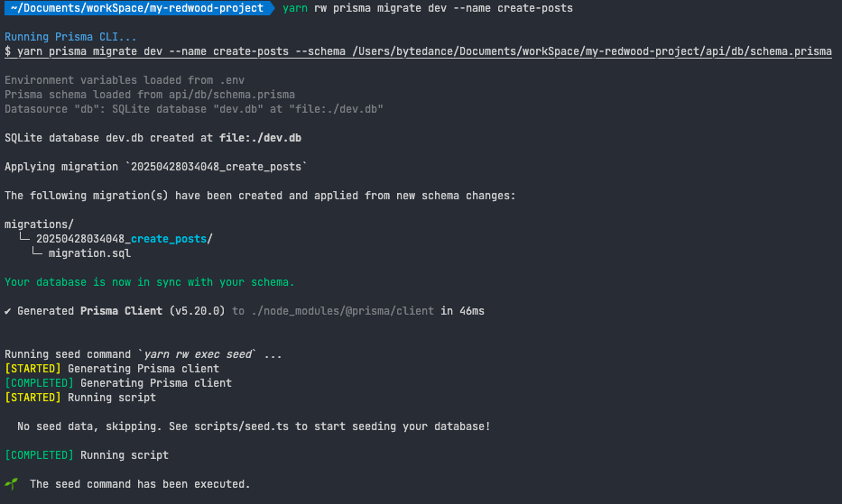Click the create_posts highlighted folder name
The height and width of the screenshot is (504, 842).
(169, 239)
